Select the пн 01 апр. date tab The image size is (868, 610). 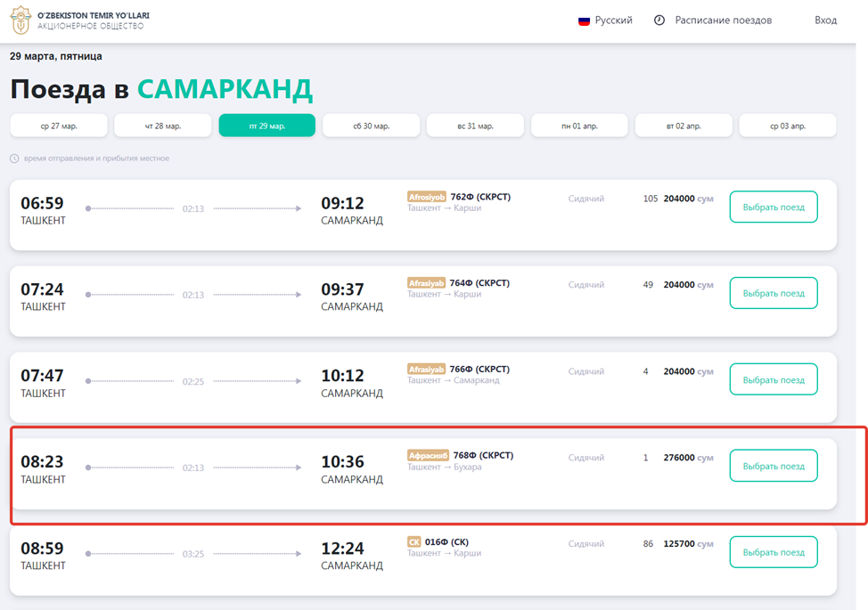pos(579,125)
